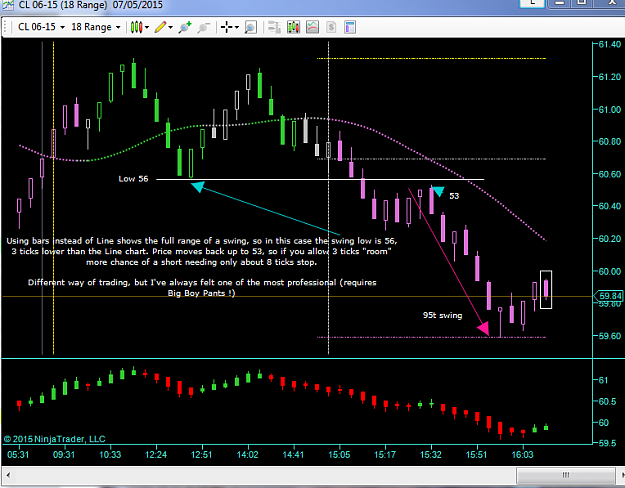This screenshot has height=488, width=625.
Task: Open the 18 Range interval dropdown
Action: [x=96, y=27]
